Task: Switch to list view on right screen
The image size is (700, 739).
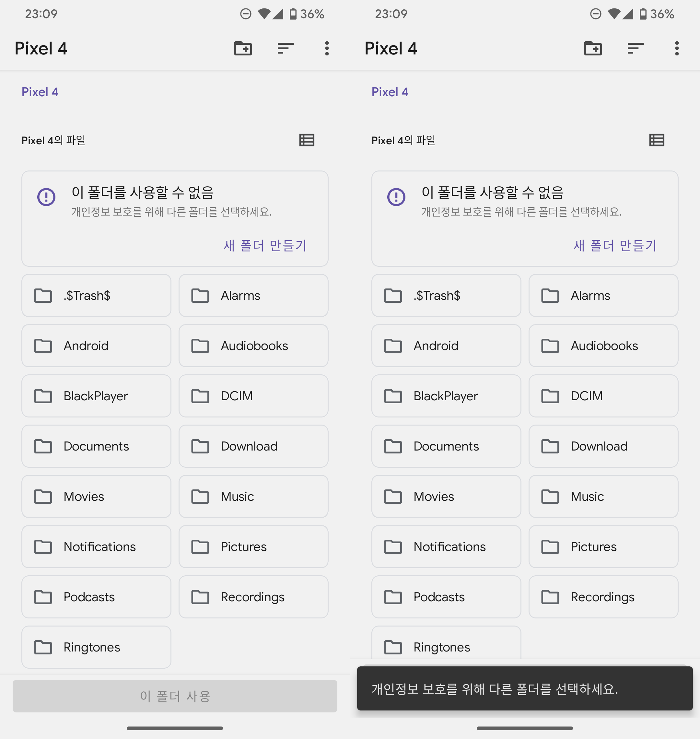Action: tap(657, 140)
